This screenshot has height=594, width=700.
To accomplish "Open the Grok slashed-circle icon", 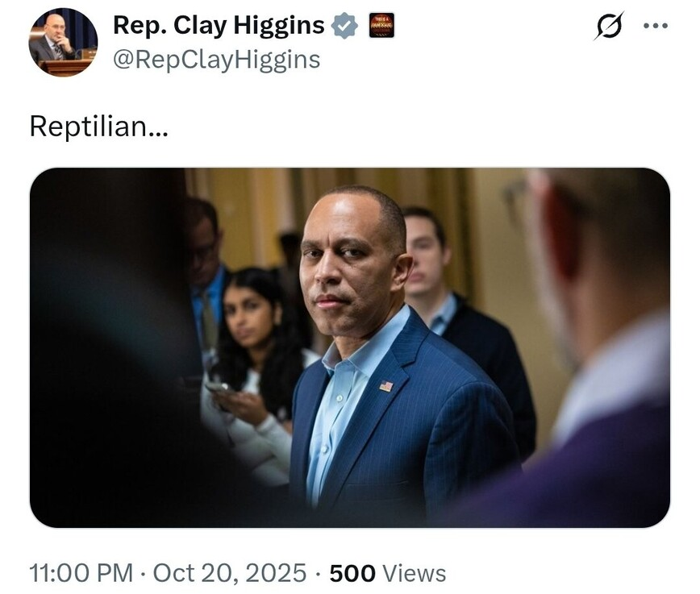I will (x=608, y=26).
